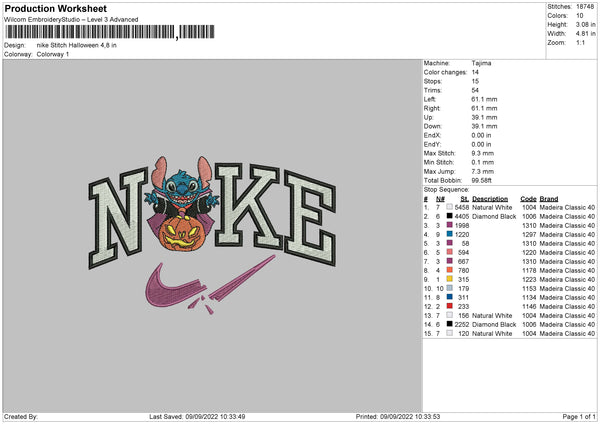The height and width of the screenshot is (424, 600).
Task: Select the red swatch in stop row 12
Action: 449,306
